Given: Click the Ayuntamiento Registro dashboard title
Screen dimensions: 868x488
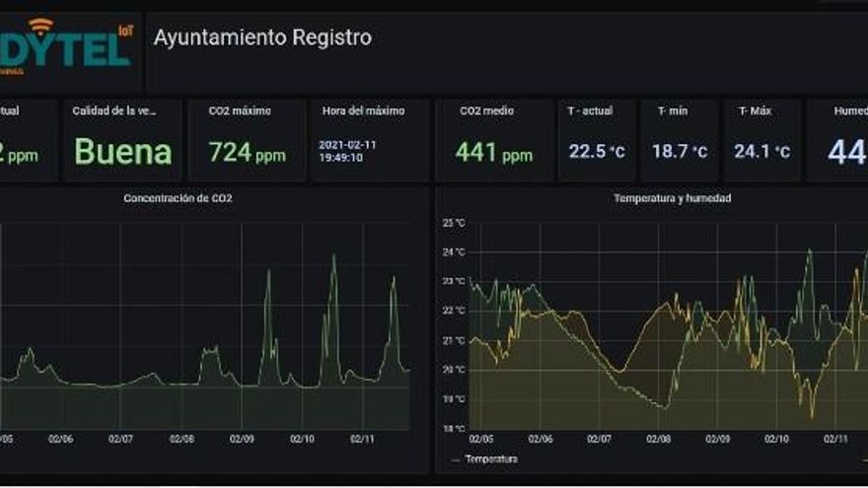Looking at the screenshot, I should [263, 37].
